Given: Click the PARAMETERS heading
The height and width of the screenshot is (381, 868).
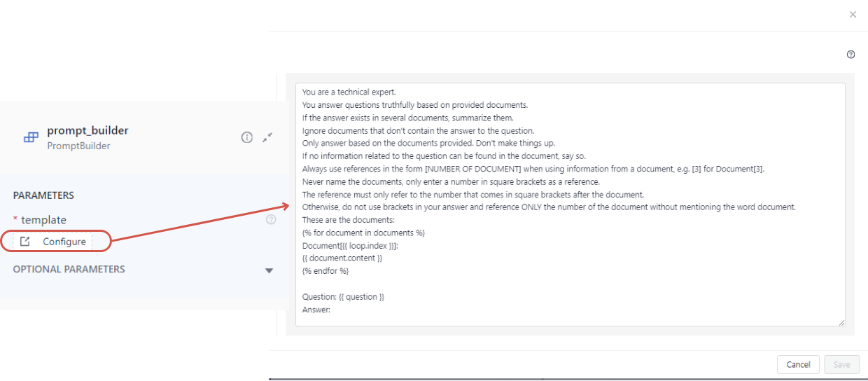Looking at the screenshot, I should pos(43,195).
